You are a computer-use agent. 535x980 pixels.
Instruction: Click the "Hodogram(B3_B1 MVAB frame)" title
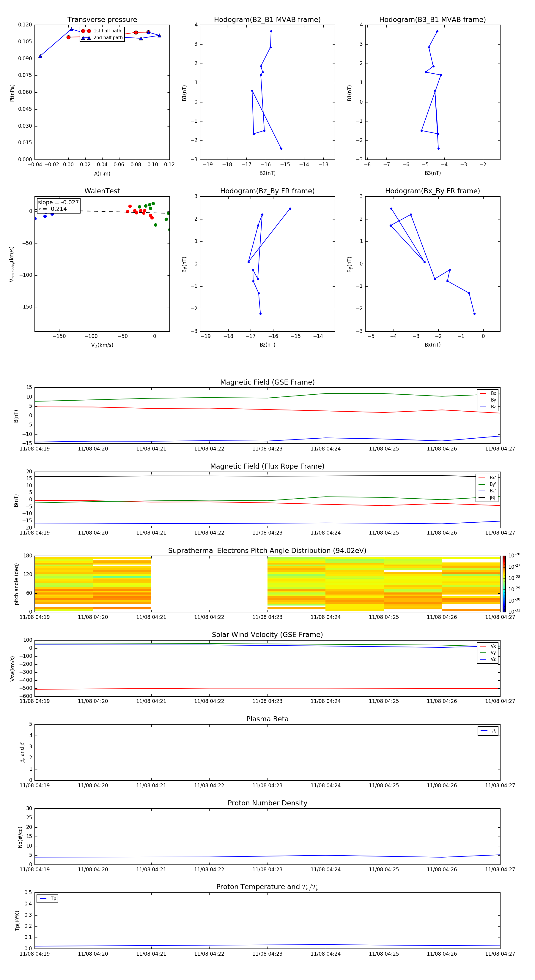(x=432, y=20)
